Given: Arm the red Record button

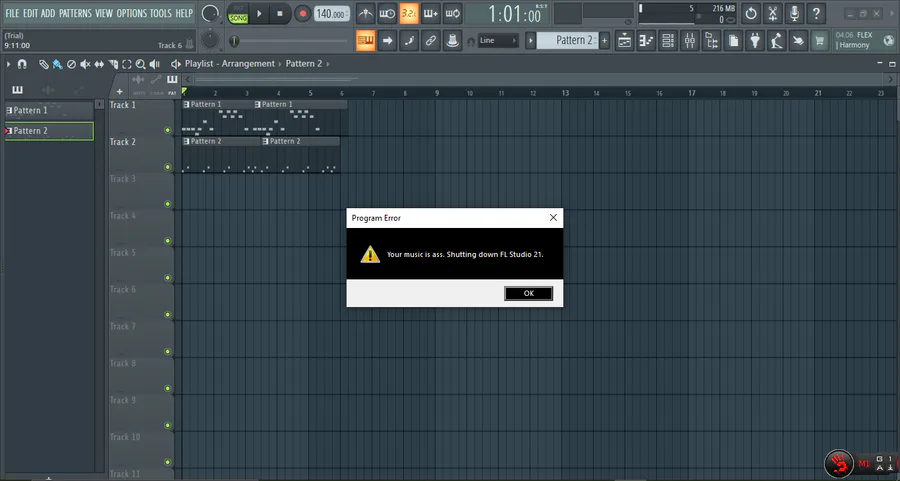Looking at the screenshot, I should pos(302,13).
